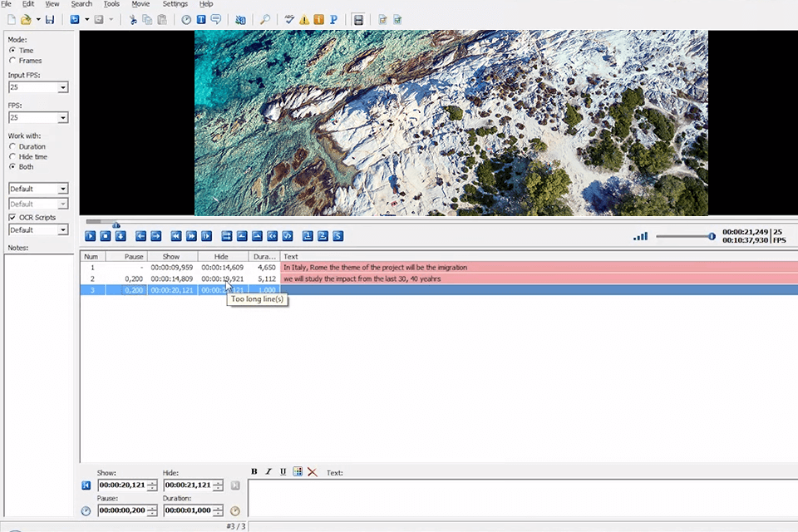Open the Movie menu
Image resolution: width=798 pixels, height=532 pixels.
point(140,4)
